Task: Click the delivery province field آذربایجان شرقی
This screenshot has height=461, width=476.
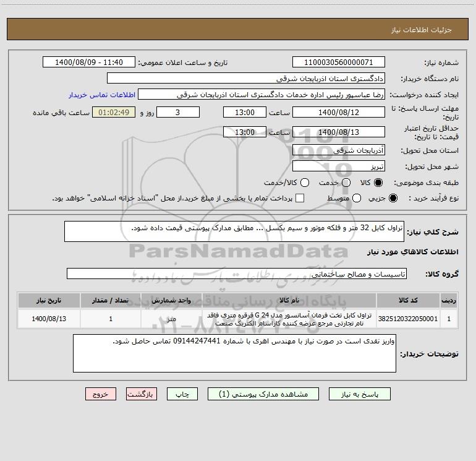Action: click(339, 150)
